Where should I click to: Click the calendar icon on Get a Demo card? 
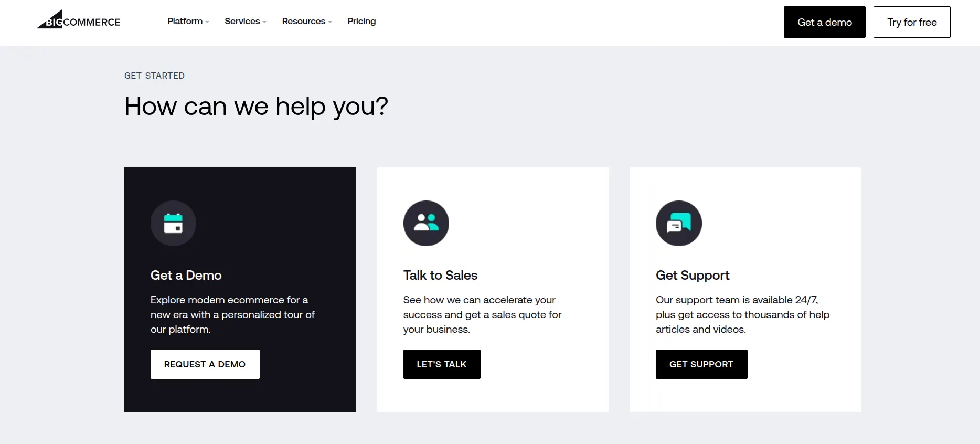tap(173, 223)
